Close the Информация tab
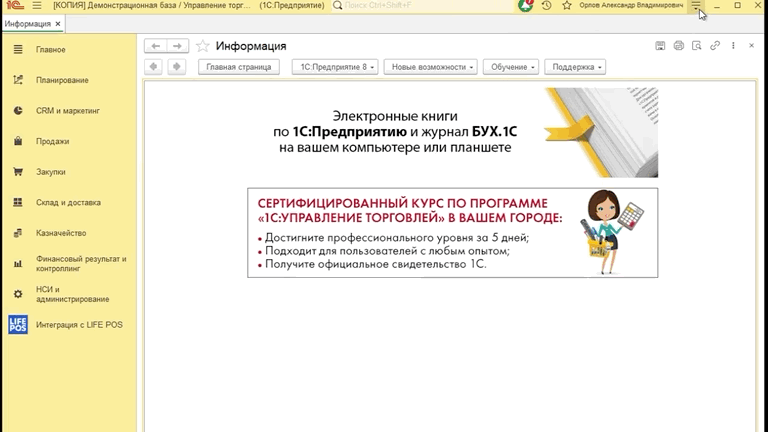The image size is (768, 432). [58, 24]
